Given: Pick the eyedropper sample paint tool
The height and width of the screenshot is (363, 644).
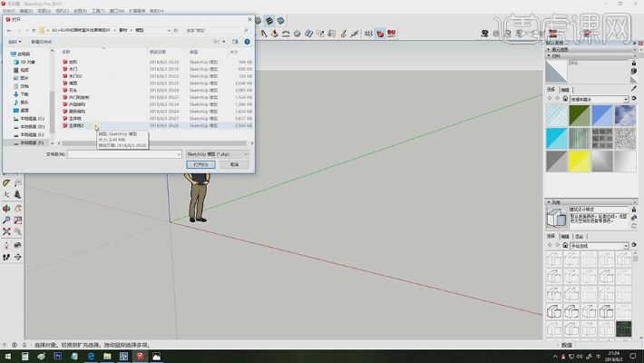Looking at the screenshot, I should coord(635,89).
